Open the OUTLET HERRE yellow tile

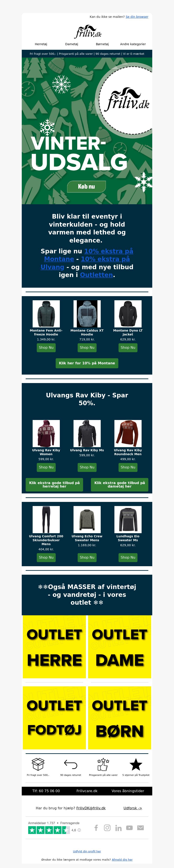point(54,647)
